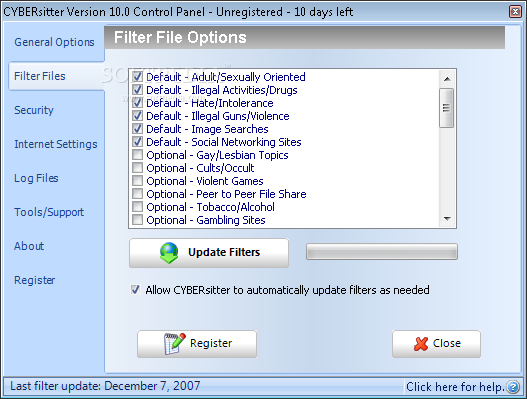Enable Optional - Violent Games filter
Screen dimensions: 527x399
[x=137, y=181]
